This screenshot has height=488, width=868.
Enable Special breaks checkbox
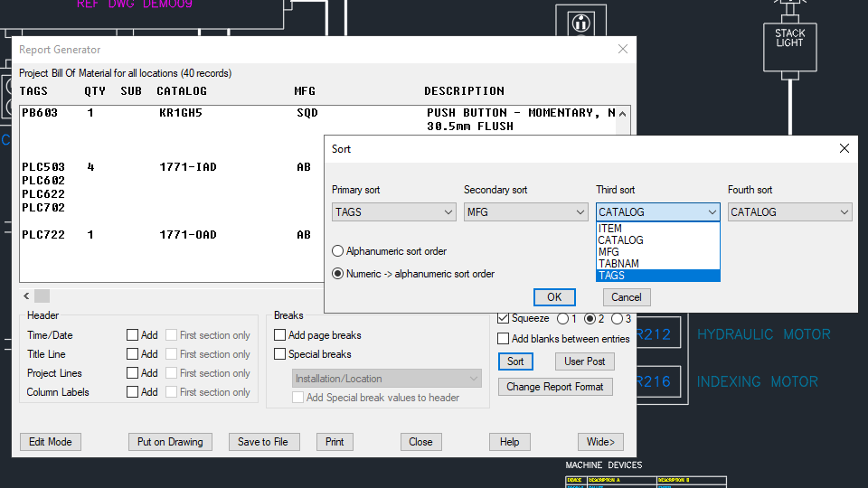pyautogui.click(x=280, y=354)
